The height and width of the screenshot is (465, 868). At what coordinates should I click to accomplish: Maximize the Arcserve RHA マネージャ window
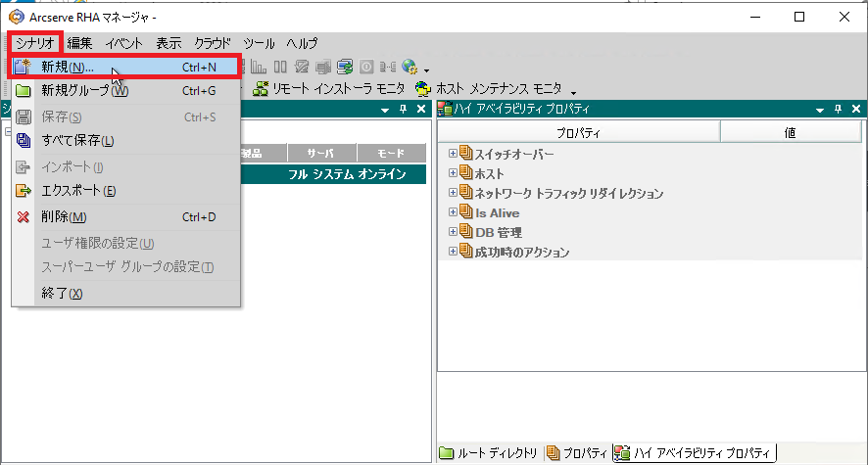click(799, 18)
